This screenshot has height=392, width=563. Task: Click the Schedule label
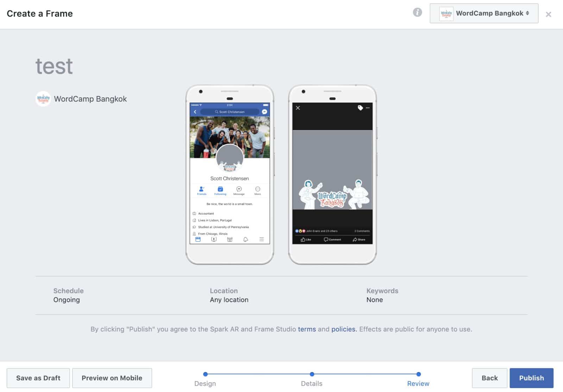(69, 291)
